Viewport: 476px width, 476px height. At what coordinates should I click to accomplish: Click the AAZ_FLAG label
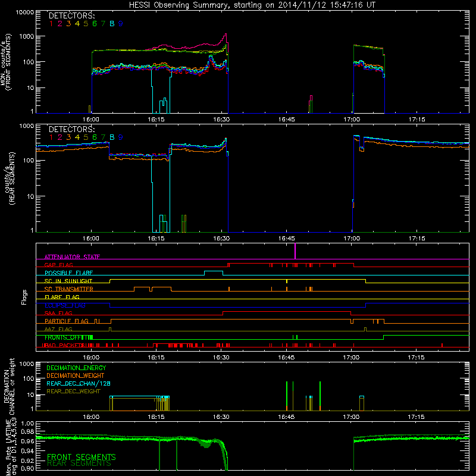point(58,329)
